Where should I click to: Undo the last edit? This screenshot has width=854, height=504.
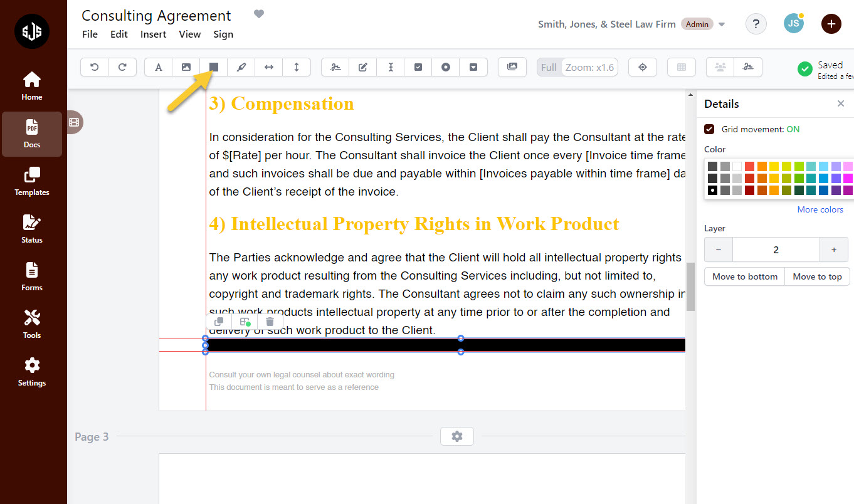coord(95,67)
